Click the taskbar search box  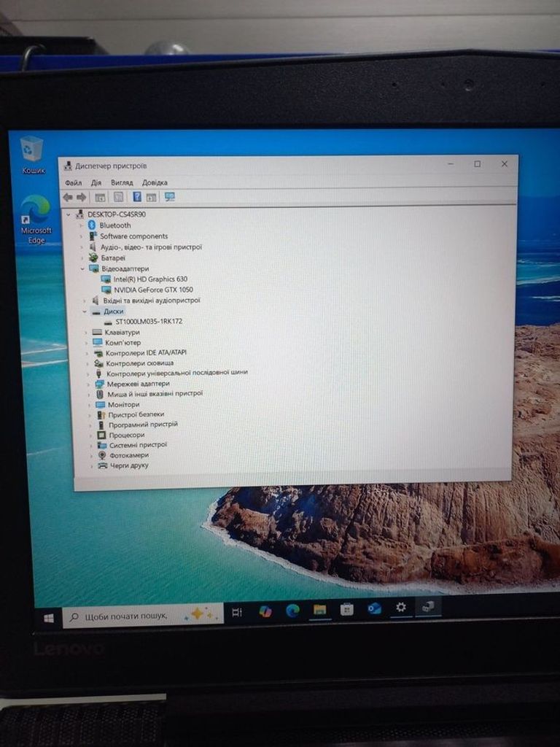[143, 616]
